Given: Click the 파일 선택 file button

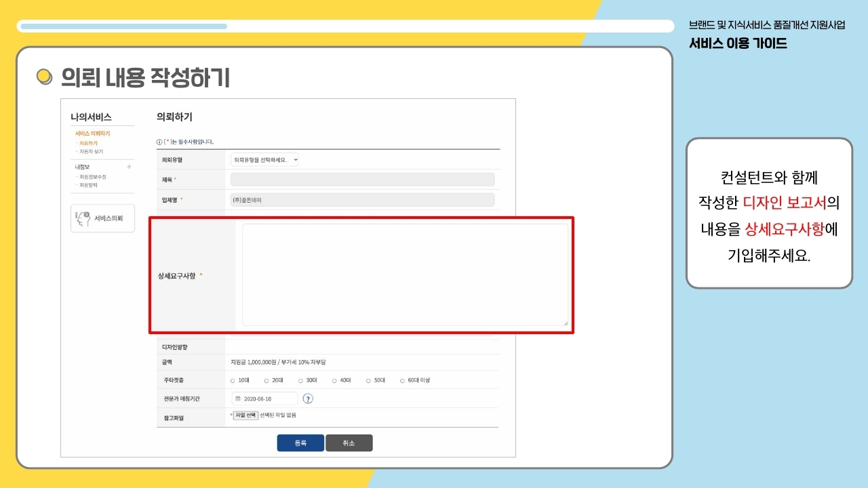Looking at the screenshot, I should coord(245,415).
